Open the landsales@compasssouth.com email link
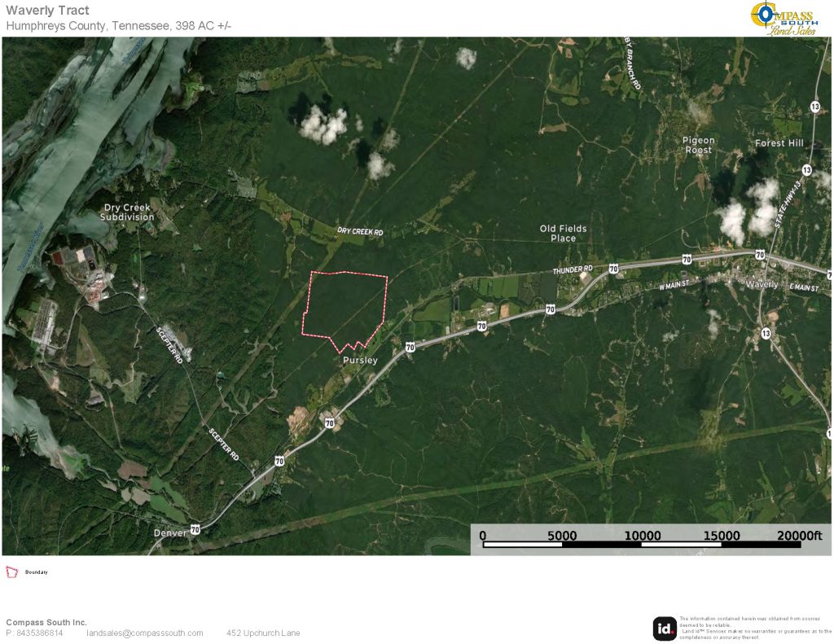Viewport: 834px width, 644px height. [145, 633]
